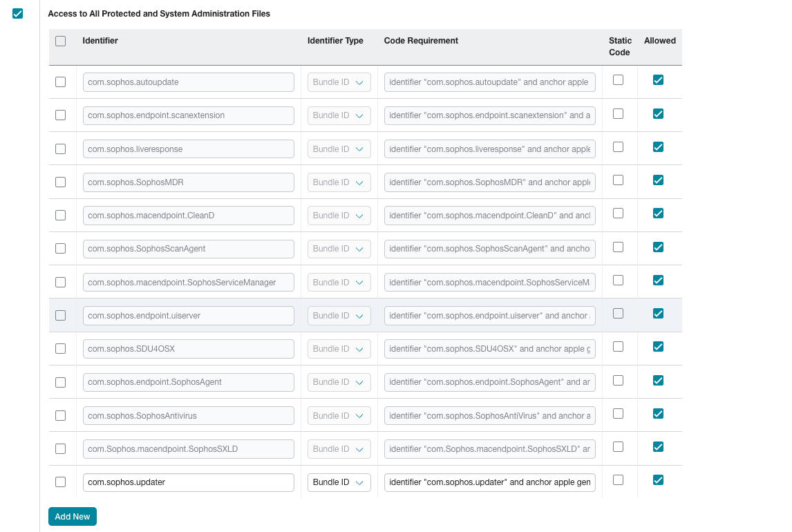Select row checkbox for com.sophos.SDU4OSX

pyautogui.click(x=61, y=349)
